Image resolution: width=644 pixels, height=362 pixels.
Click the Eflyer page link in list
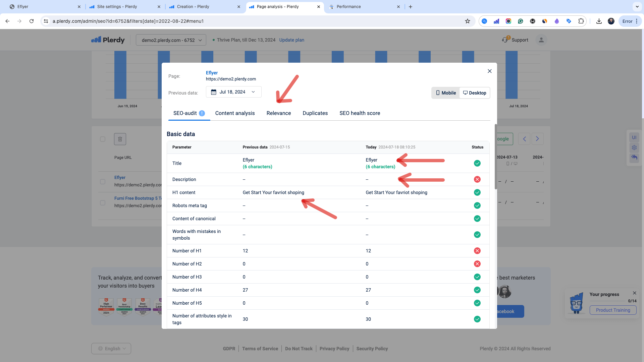click(x=119, y=177)
